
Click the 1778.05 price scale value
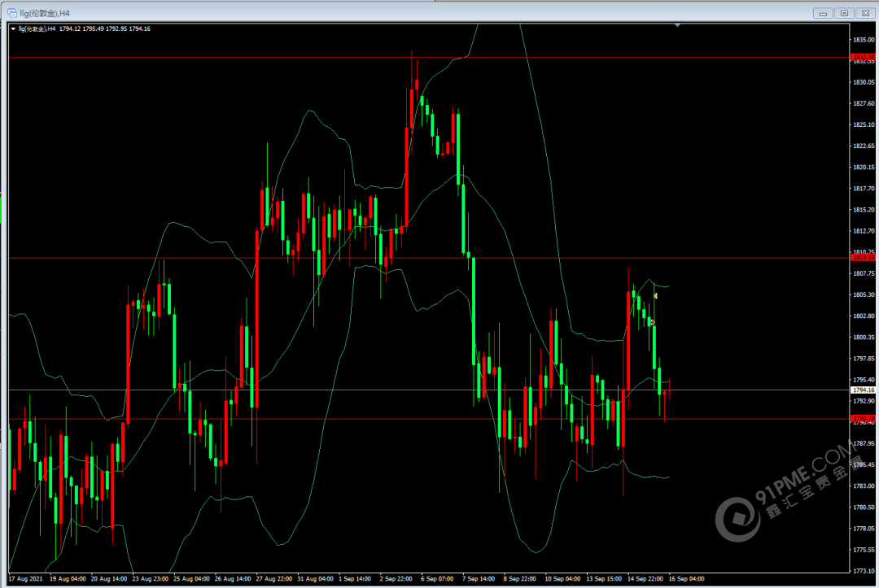tap(864, 529)
